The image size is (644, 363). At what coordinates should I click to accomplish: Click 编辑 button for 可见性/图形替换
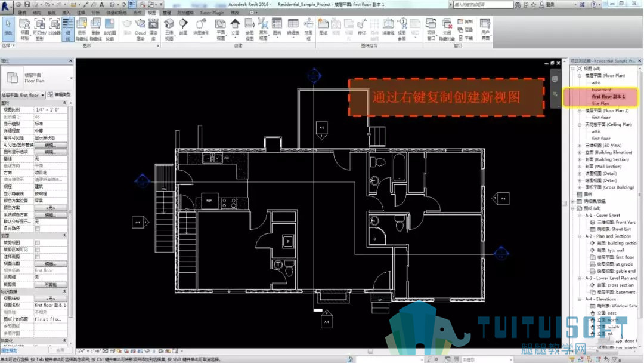tap(51, 144)
